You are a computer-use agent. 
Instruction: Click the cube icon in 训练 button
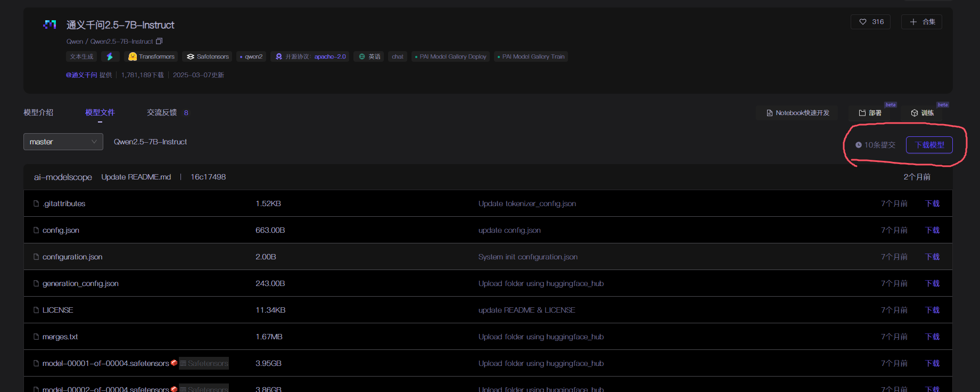tap(915, 113)
